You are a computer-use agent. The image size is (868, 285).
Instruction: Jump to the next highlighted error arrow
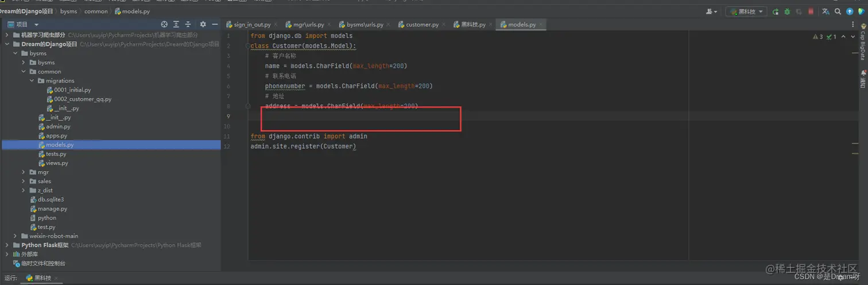tap(853, 37)
